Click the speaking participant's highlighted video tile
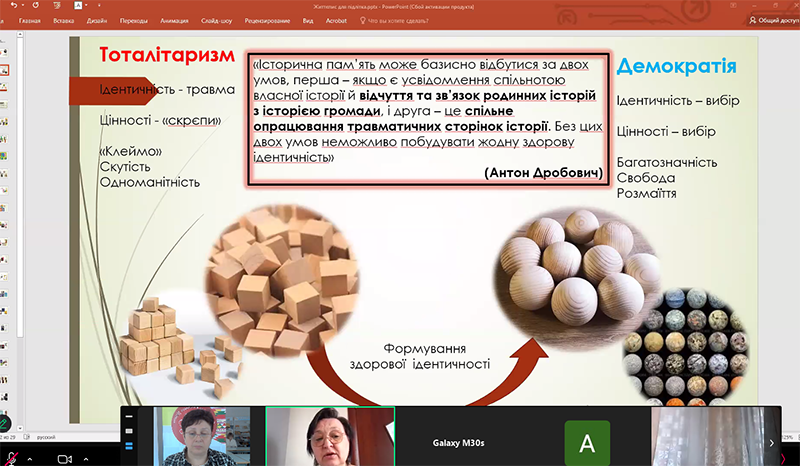This screenshot has height=466, width=800. (x=330, y=436)
